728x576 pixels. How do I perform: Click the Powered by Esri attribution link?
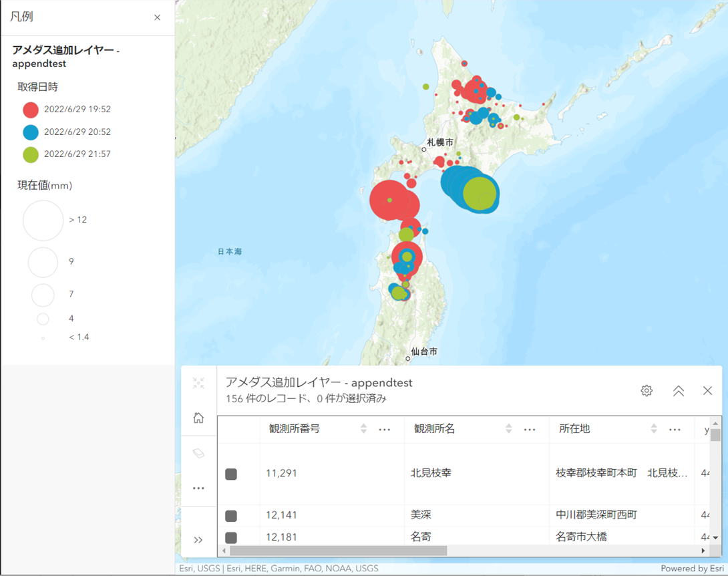(691, 567)
